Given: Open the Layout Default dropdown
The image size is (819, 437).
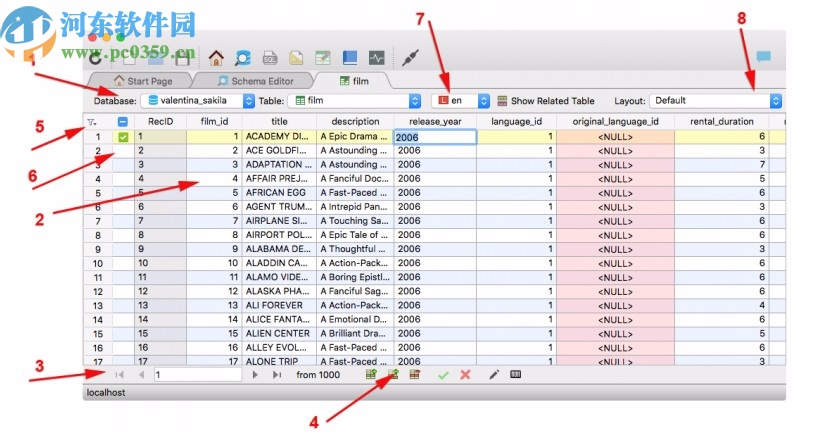Looking at the screenshot, I should tap(716, 100).
